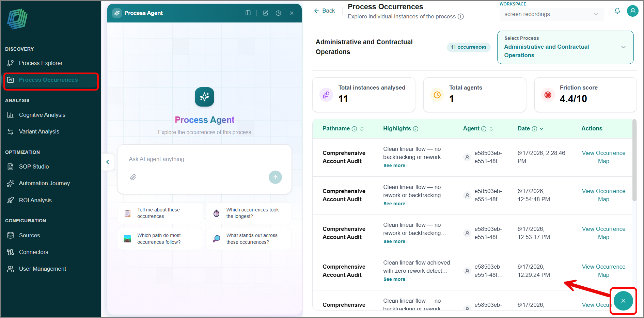This screenshot has height=318, width=644.
Task: Click the occurrences table vertical scrollbar
Action: click(634, 160)
